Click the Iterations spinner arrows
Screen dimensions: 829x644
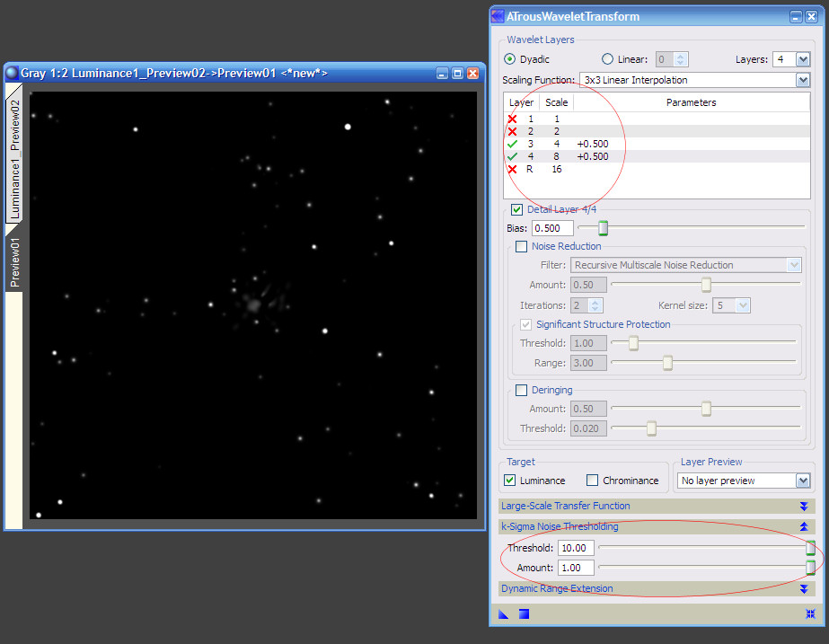595,305
